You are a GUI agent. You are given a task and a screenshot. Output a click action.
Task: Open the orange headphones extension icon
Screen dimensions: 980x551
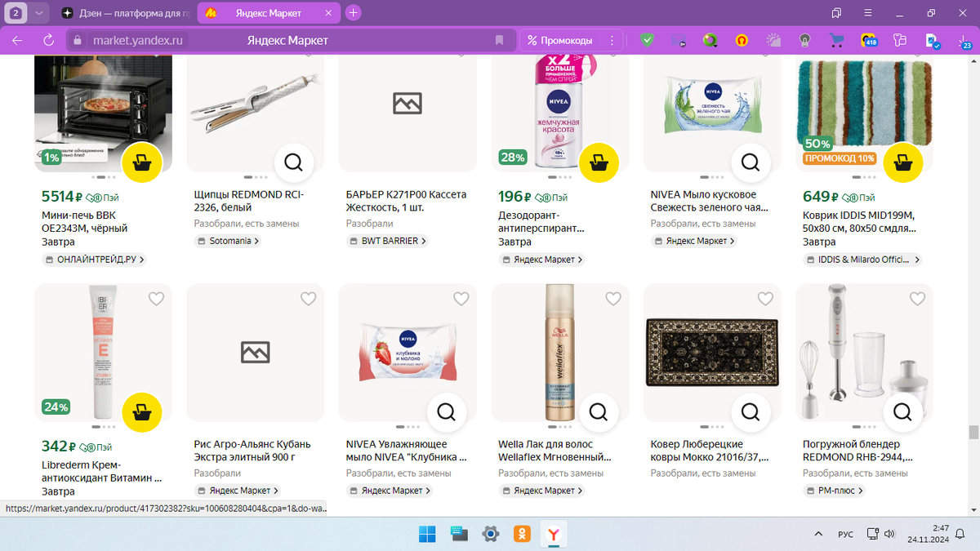pyautogui.click(x=742, y=40)
